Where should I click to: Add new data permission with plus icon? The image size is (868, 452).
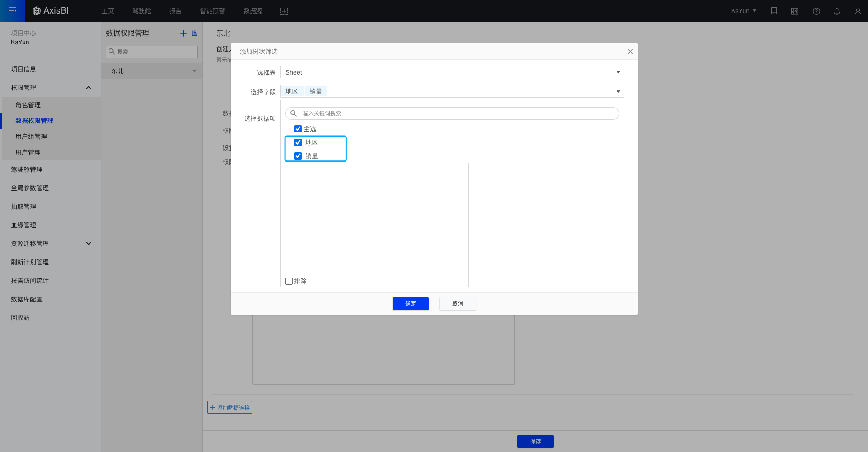pos(183,33)
